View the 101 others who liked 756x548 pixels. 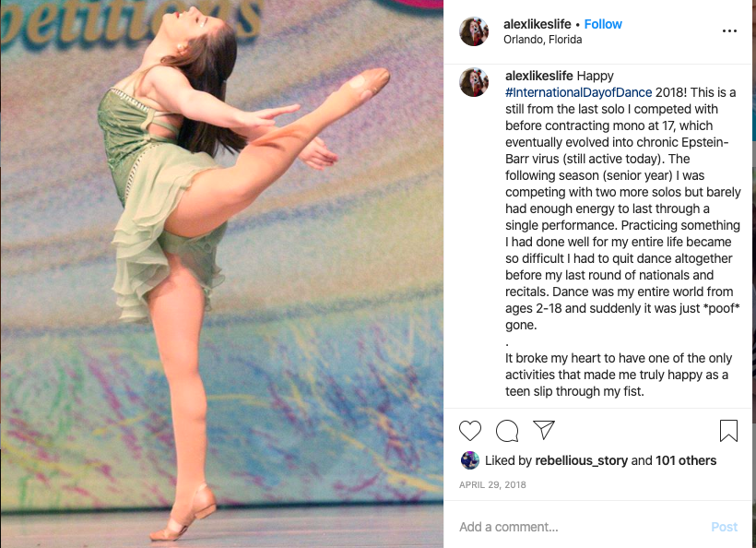686,460
